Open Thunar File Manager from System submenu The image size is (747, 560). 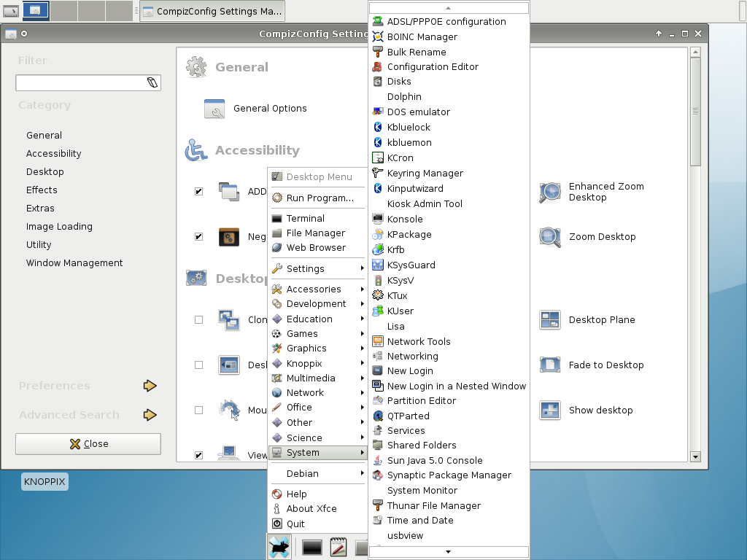[x=449, y=506]
